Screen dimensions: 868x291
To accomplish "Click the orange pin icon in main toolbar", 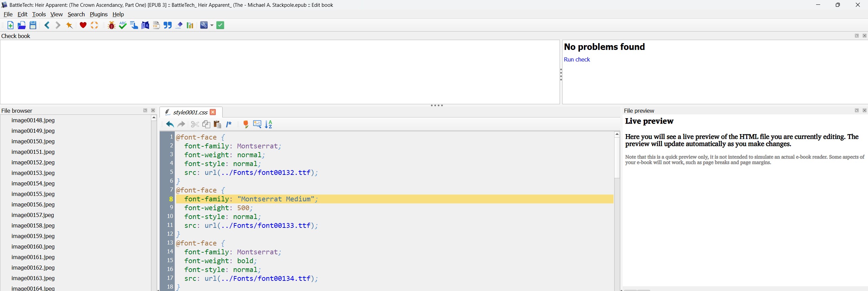I will coord(70,25).
